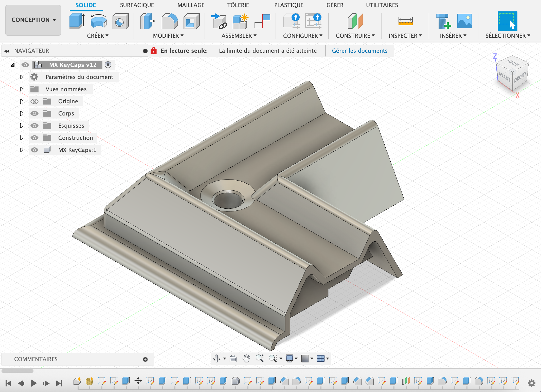Screen dimensions: 541x392
Task: Open the CONSTRUIRE dropdown menu
Action: 355,36
